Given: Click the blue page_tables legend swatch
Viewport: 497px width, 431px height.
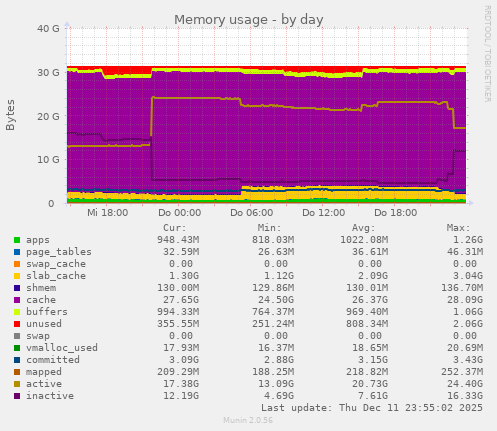Looking at the screenshot, I should (17, 252).
